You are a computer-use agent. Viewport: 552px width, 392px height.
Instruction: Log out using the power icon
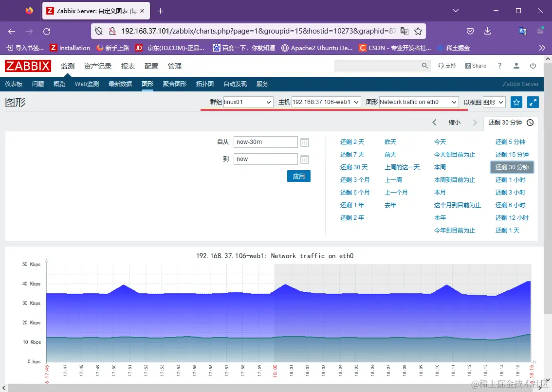click(533, 66)
